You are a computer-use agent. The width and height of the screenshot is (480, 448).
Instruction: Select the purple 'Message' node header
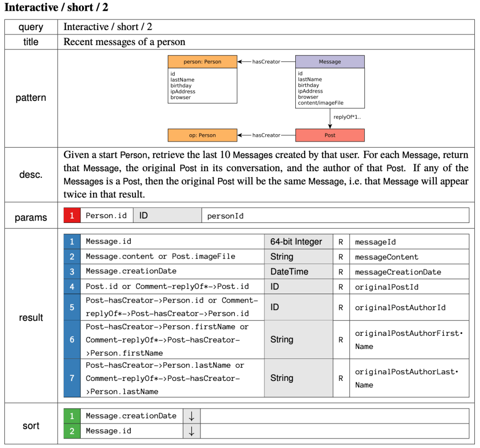330,61
